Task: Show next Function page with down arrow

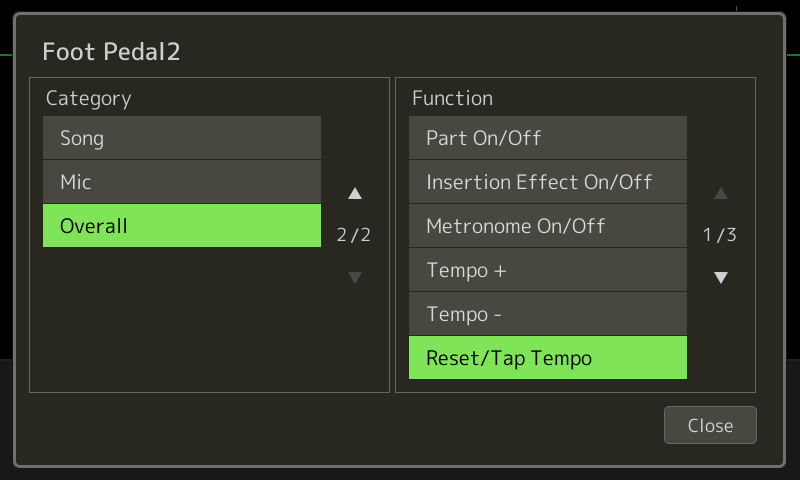Action: 720,277
